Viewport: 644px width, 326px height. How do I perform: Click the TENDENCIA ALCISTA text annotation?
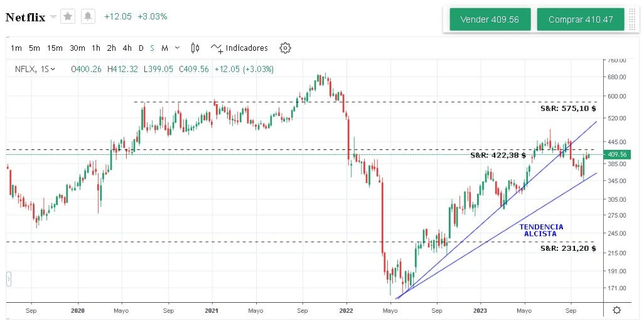[541, 230]
